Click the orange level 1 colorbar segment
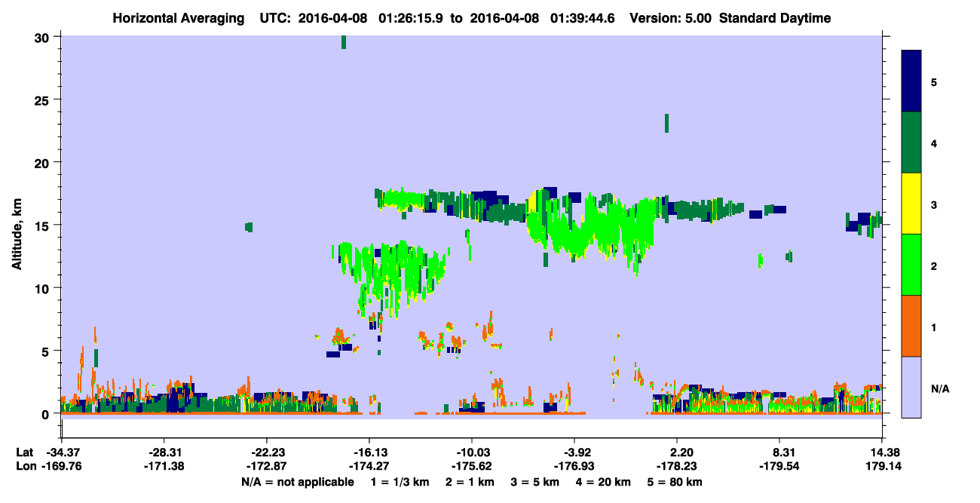980x503 pixels. tap(911, 326)
